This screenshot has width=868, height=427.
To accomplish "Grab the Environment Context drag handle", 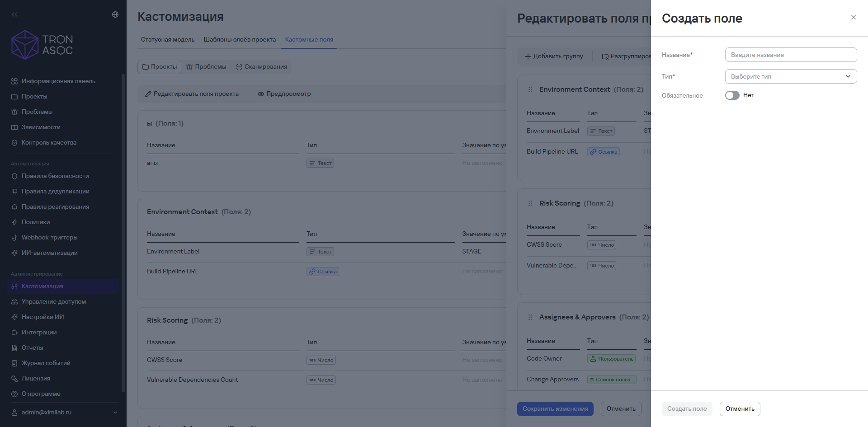I will coord(530,89).
